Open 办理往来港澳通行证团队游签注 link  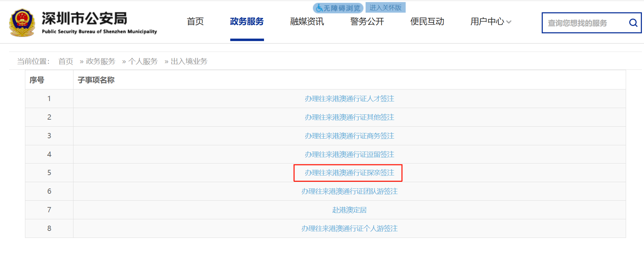(349, 191)
